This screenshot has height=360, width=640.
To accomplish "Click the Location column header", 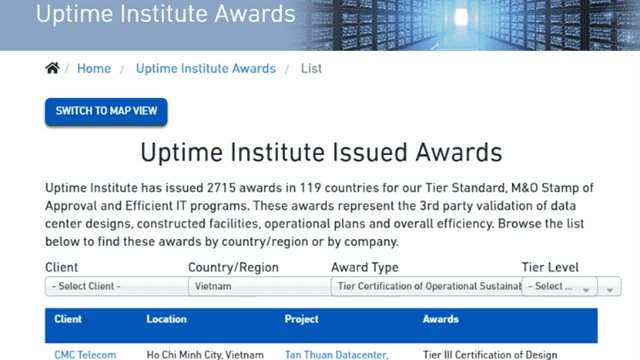I will click(x=167, y=319).
